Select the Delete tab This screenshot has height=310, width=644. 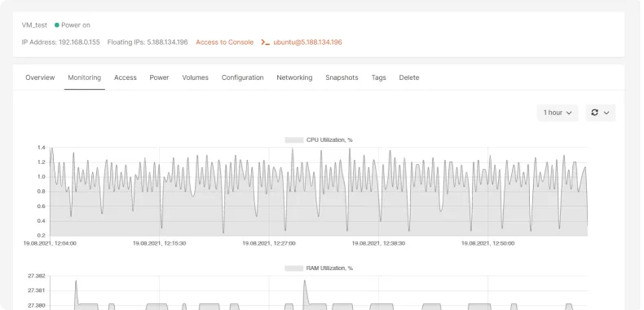409,77
